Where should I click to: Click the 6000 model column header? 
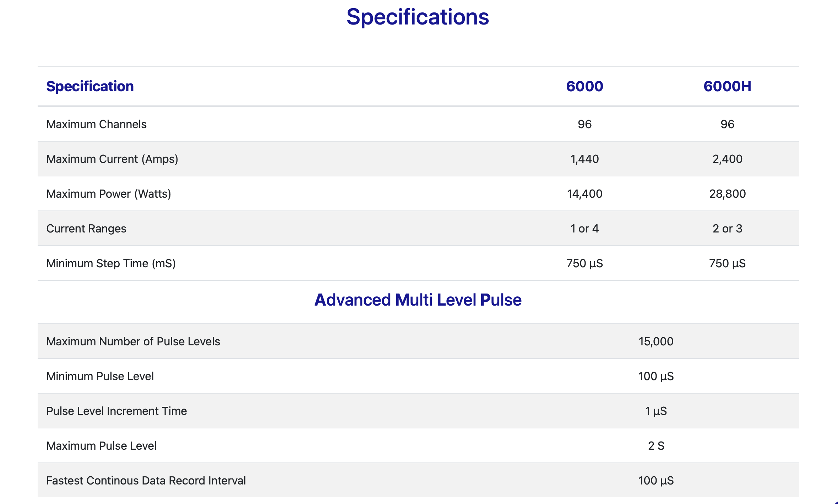[584, 86]
